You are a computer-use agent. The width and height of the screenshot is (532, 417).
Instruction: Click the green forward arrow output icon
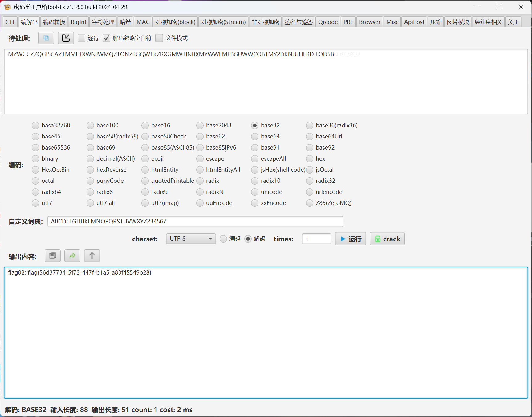click(x=72, y=256)
